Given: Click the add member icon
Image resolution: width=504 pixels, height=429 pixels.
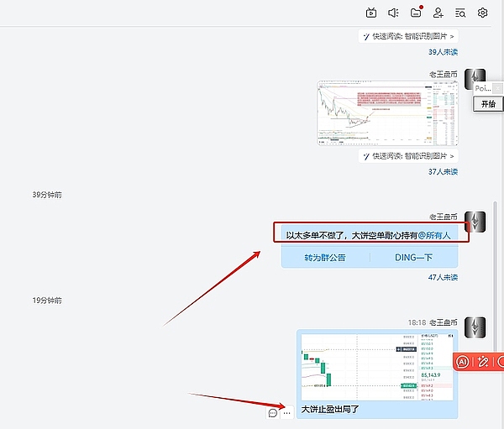Looking at the screenshot, I should [x=438, y=13].
